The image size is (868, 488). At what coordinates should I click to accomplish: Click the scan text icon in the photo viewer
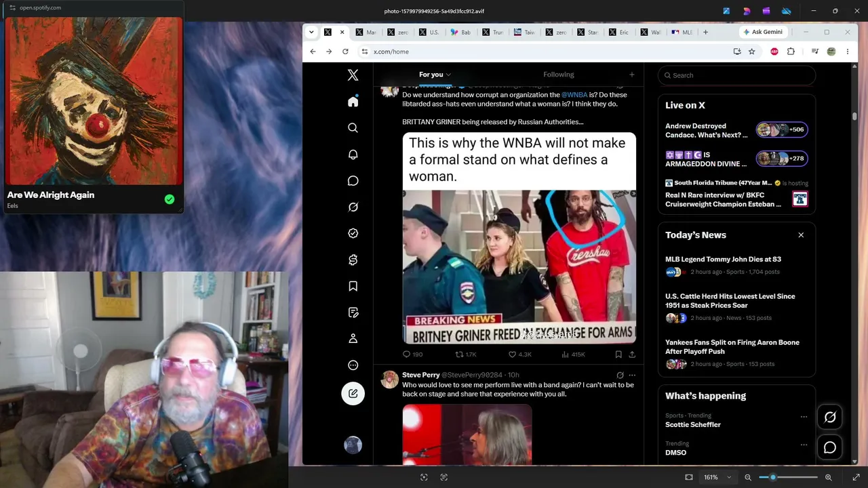tap(444, 477)
